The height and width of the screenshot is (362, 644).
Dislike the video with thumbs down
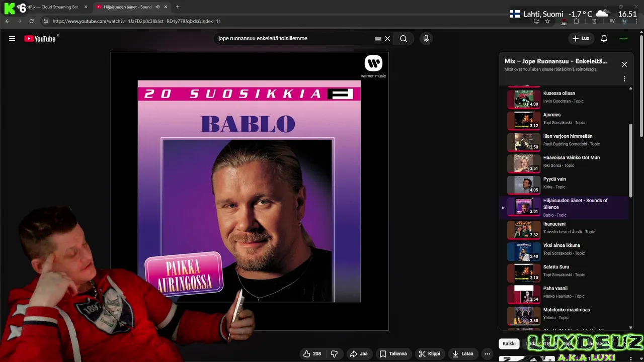(x=334, y=354)
